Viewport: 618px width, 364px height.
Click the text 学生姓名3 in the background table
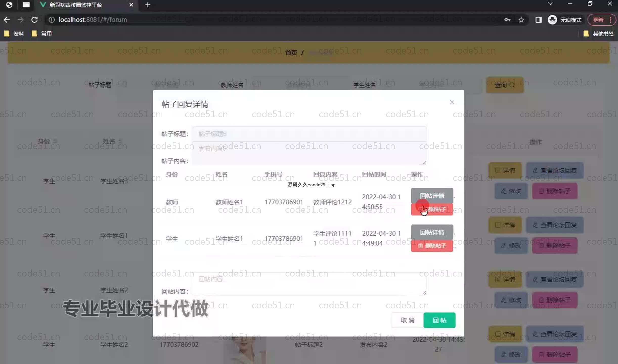(x=114, y=181)
